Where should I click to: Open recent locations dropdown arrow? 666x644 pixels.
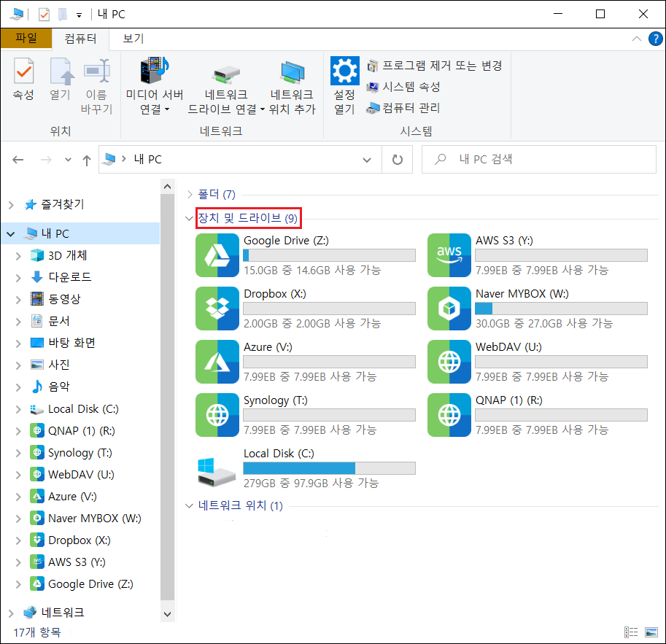pyautogui.click(x=68, y=160)
